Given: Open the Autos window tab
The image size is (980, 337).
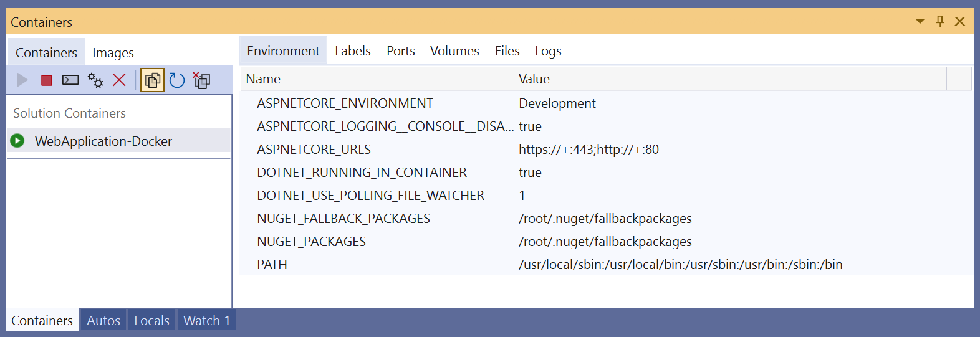Looking at the screenshot, I should tap(103, 320).
